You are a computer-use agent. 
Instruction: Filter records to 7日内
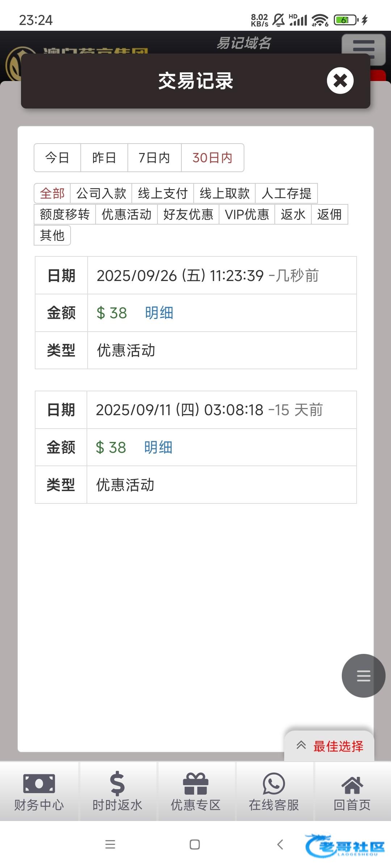tap(154, 158)
